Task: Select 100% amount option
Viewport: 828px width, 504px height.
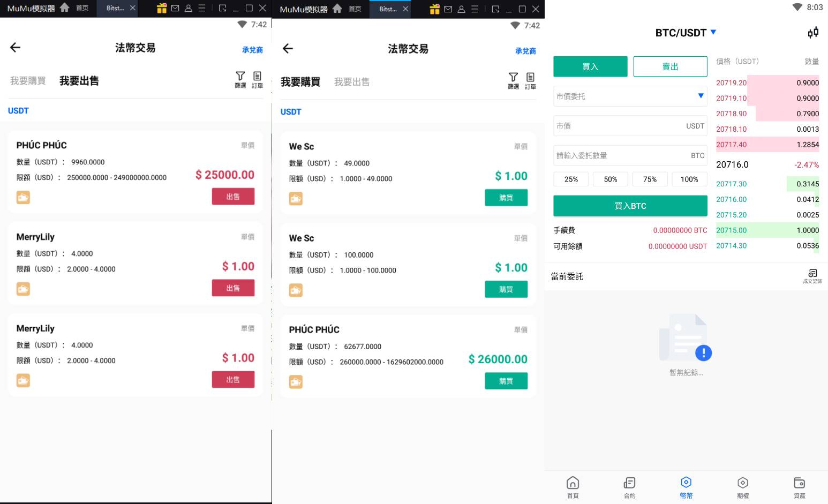Action: coord(689,179)
